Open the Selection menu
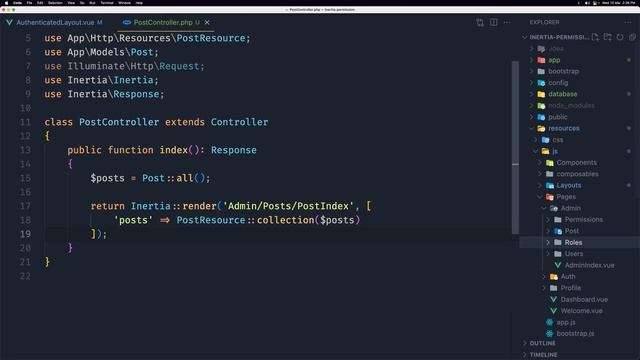640x360 pixels. tap(55, 3)
